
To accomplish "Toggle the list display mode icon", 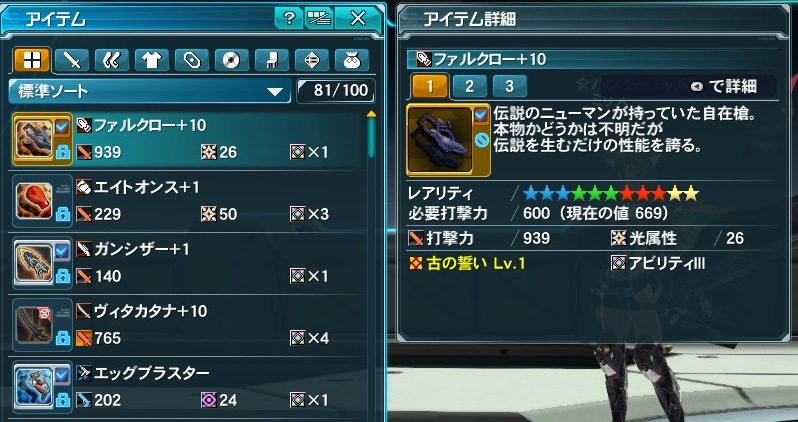I will (319, 19).
